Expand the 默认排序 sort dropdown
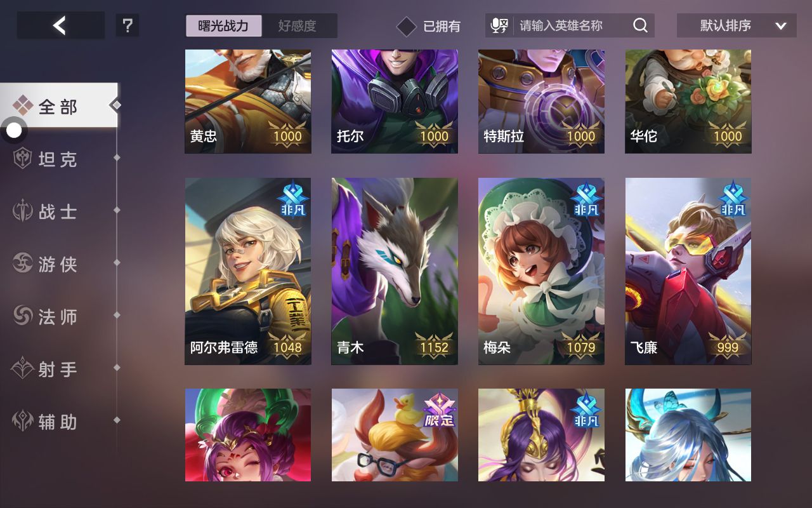Image resolution: width=812 pixels, height=508 pixels. pyautogui.click(x=737, y=26)
